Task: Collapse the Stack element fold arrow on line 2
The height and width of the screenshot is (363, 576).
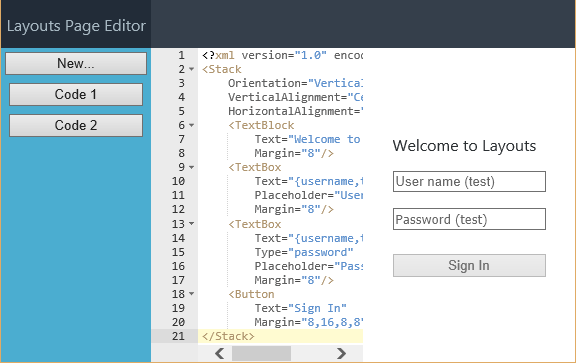Action: (191, 69)
